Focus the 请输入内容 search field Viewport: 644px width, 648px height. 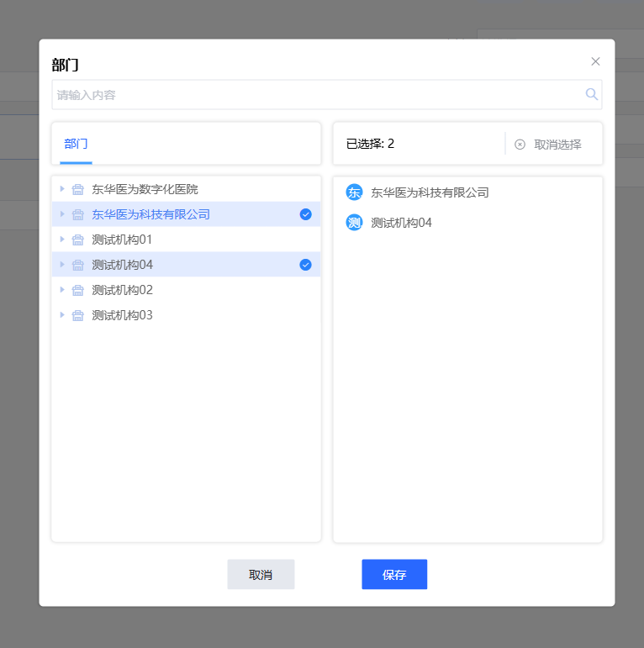(315, 95)
